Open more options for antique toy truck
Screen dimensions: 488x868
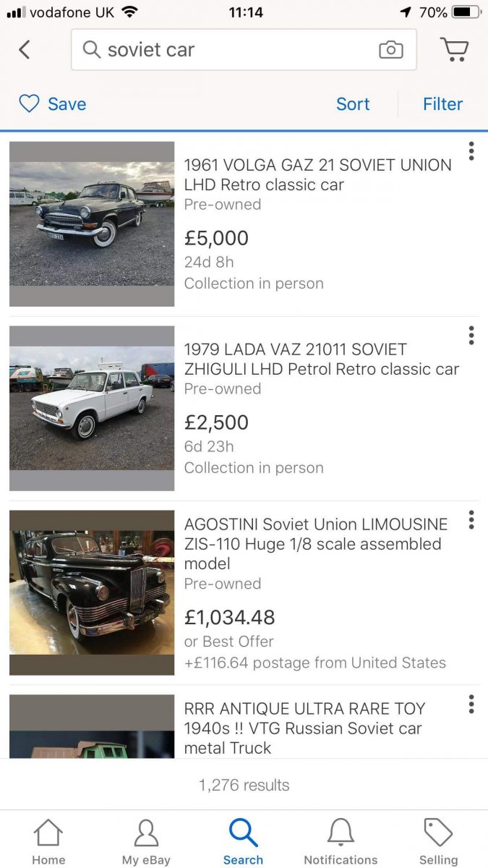(x=471, y=705)
